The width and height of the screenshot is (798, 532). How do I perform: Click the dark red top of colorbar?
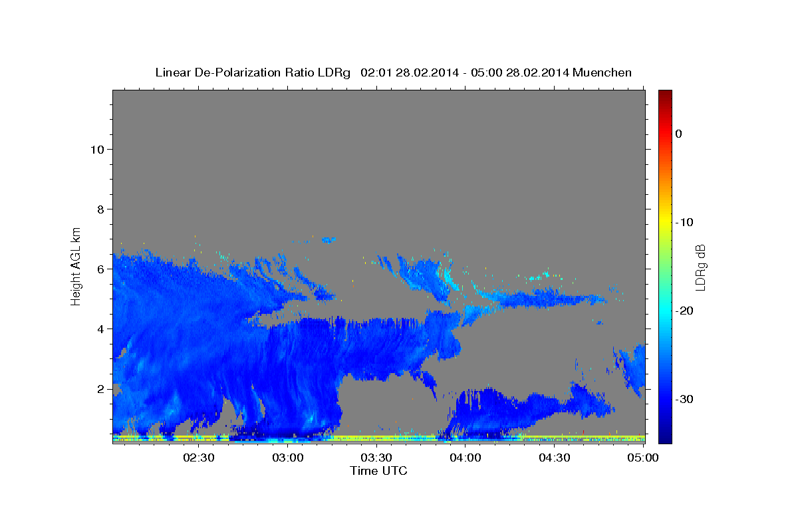[665, 95]
